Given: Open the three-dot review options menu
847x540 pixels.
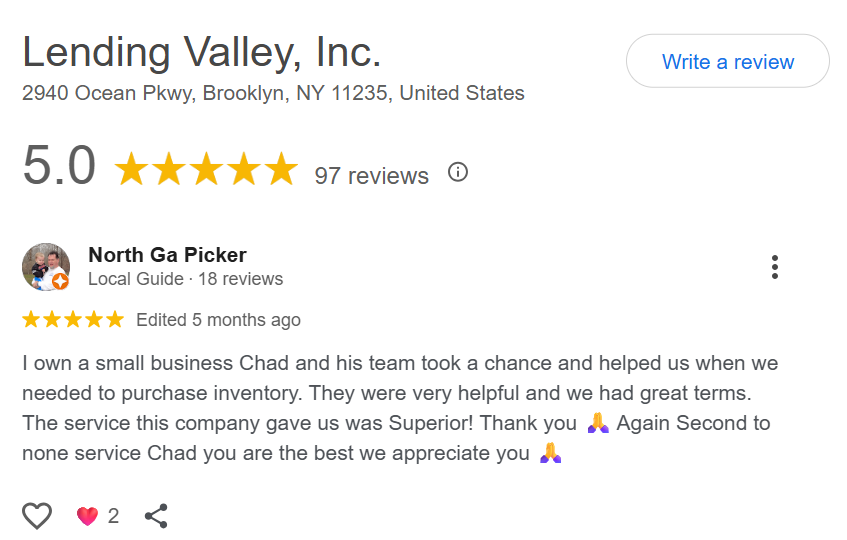Looking at the screenshot, I should (x=774, y=267).
